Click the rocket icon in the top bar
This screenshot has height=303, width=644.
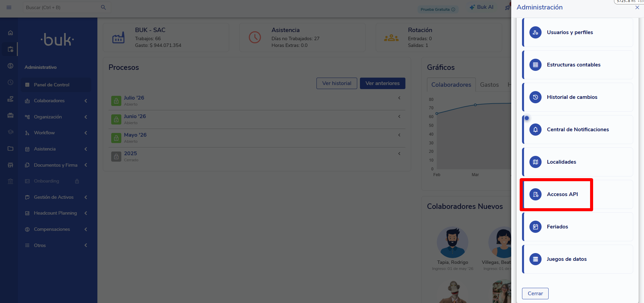(508, 7)
